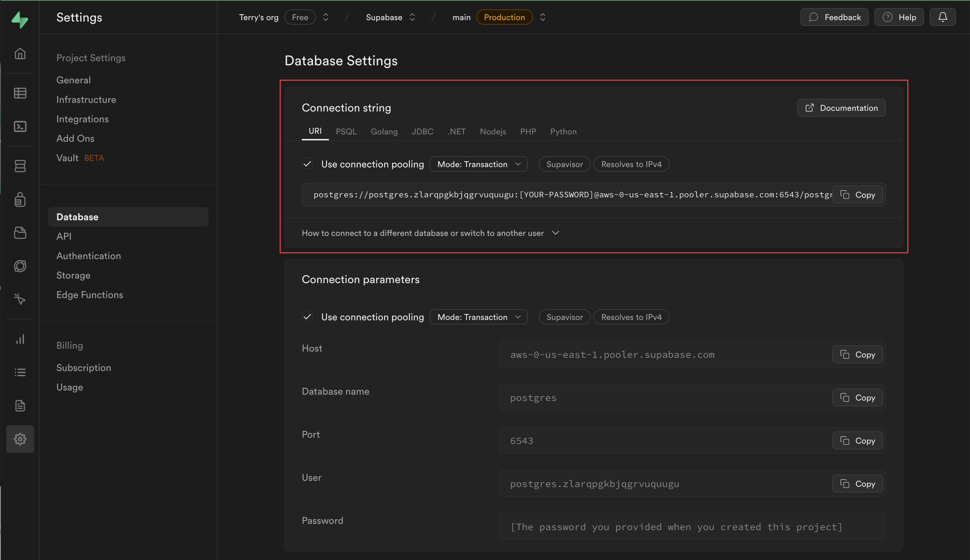Screen dimensions: 970x560
Task: Click the notifications bell icon
Action: click(942, 17)
